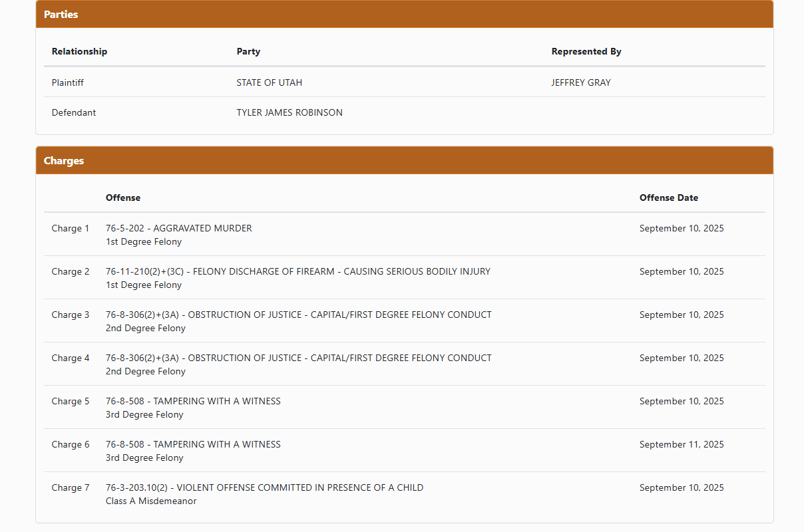The height and width of the screenshot is (532, 804).
Task: Click the Charge 1 row label
Action: (70, 228)
